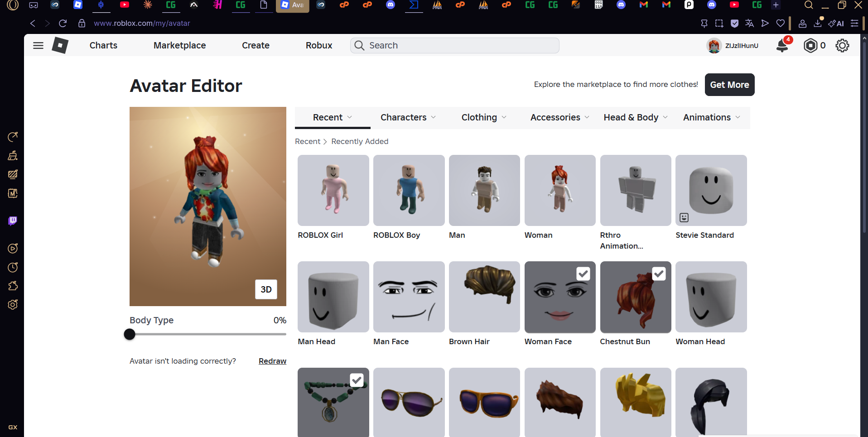The width and height of the screenshot is (868, 437).
Task: Open the browser downloads icon
Action: pos(818,23)
